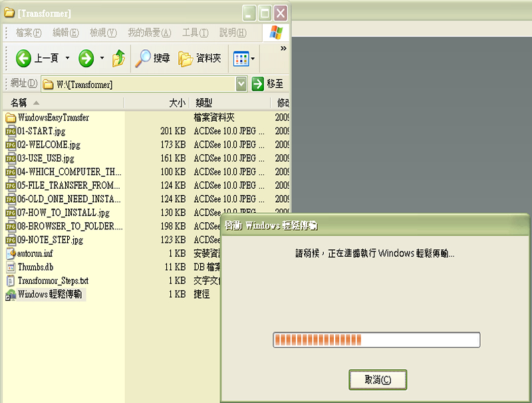Select 03-USE_USB.jpg file icon
This screenshot has width=532, height=403.
pos(11,158)
